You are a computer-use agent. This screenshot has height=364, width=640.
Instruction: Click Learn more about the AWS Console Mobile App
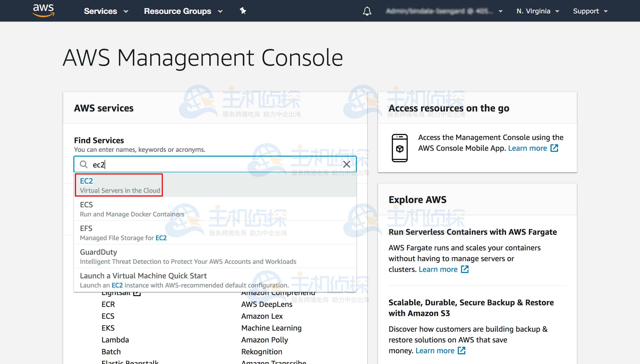pyautogui.click(x=528, y=148)
